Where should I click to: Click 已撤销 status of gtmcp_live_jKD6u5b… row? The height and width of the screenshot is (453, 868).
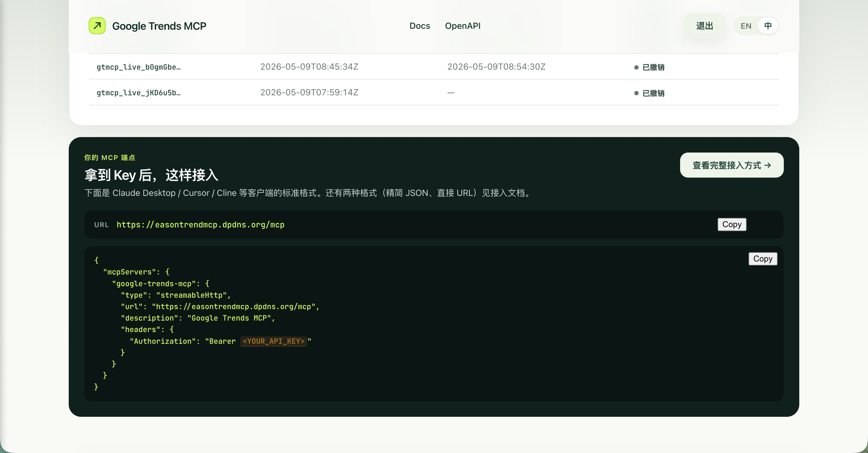649,93
